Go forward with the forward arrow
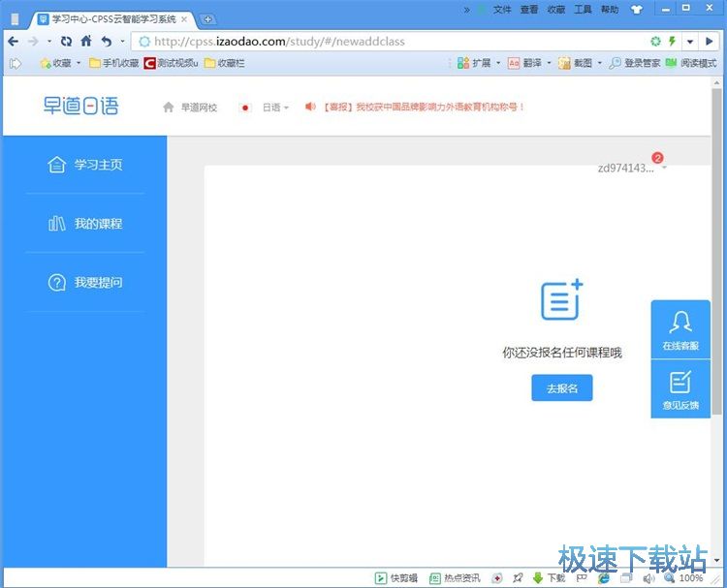The image size is (727, 588). point(33,42)
